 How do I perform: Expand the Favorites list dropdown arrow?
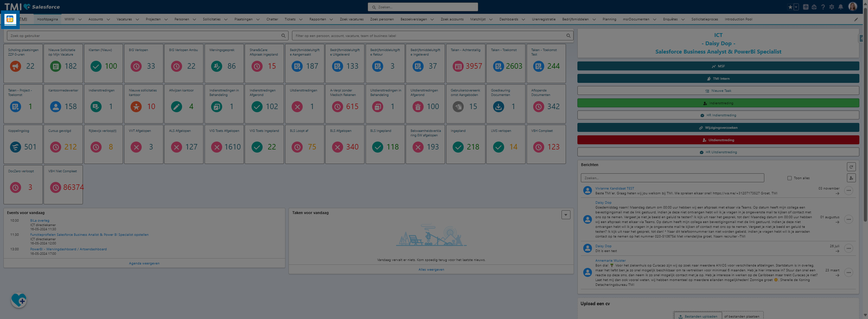796,7
